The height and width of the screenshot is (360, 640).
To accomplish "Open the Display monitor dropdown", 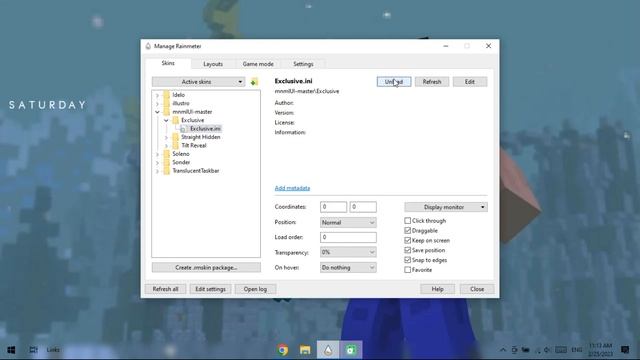I will pyautogui.click(x=446, y=207).
